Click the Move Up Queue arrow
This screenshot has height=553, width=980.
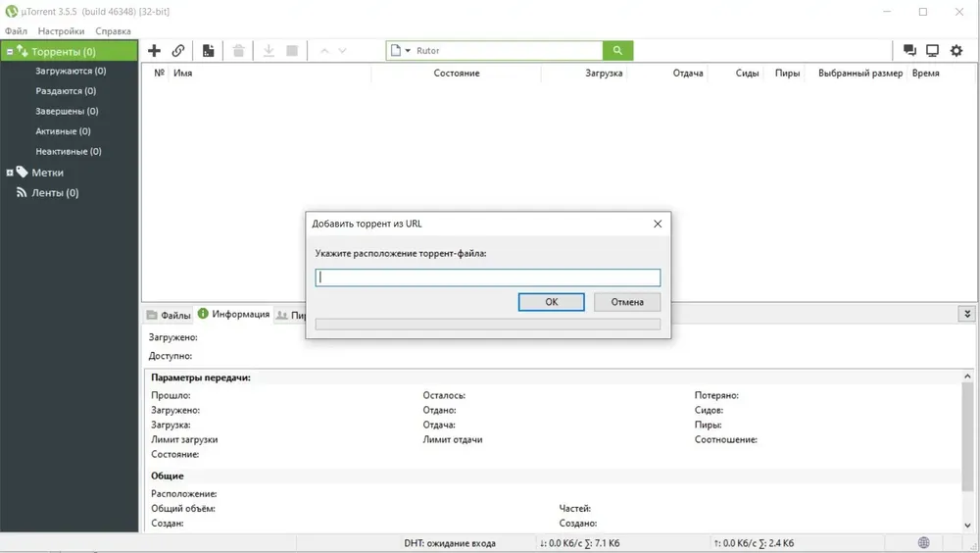pyautogui.click(x=324, y=51)
